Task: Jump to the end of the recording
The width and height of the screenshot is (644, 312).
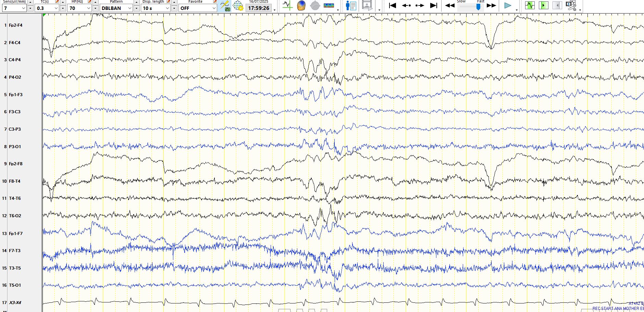Action: 434,5
